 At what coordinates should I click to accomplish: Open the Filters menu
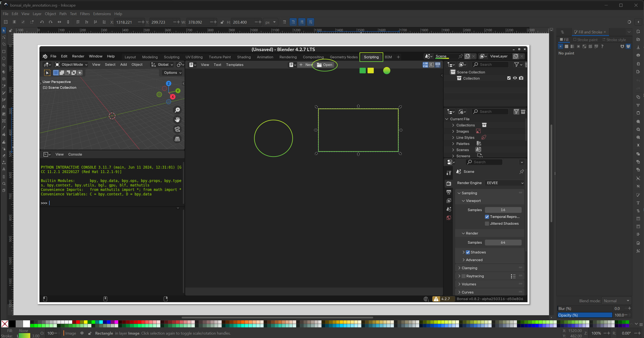[85, 14]
